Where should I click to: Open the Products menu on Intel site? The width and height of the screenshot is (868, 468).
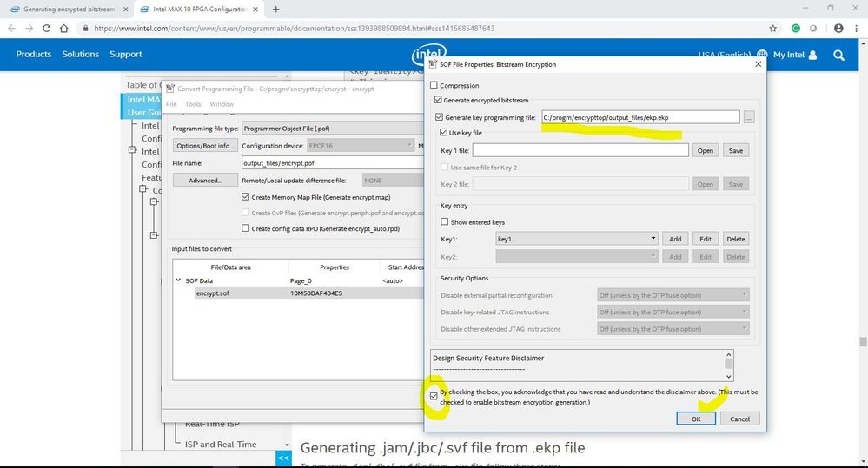34,54
